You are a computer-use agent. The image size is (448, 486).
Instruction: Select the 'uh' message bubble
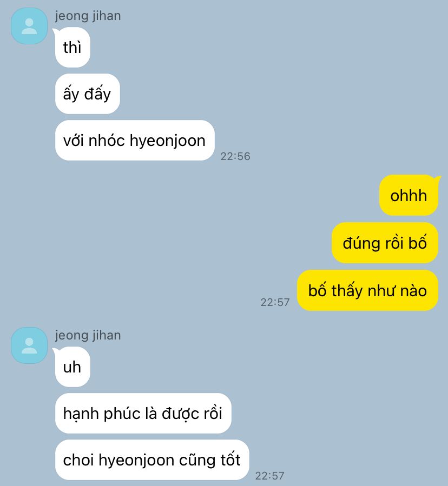coord(73,367)
